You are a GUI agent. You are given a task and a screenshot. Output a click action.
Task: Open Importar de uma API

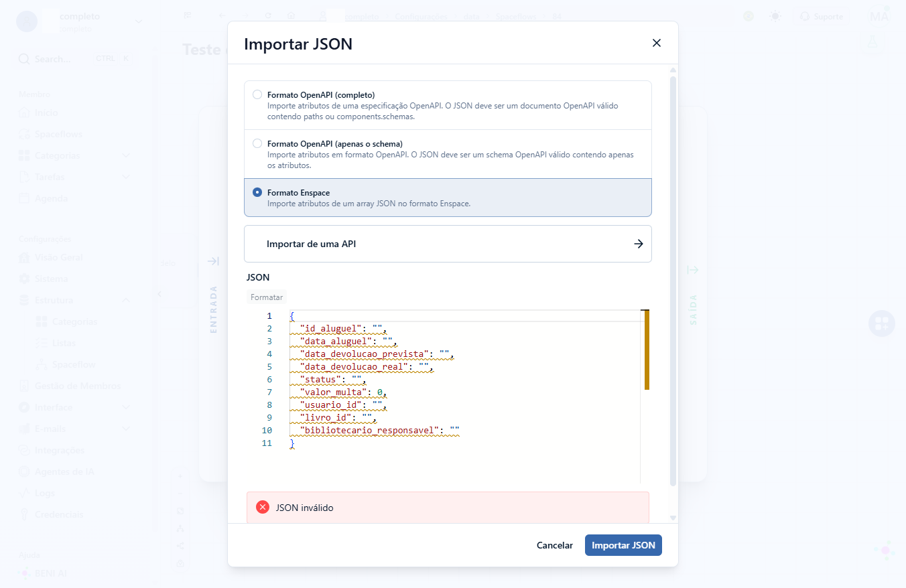[x=448, y=244]
